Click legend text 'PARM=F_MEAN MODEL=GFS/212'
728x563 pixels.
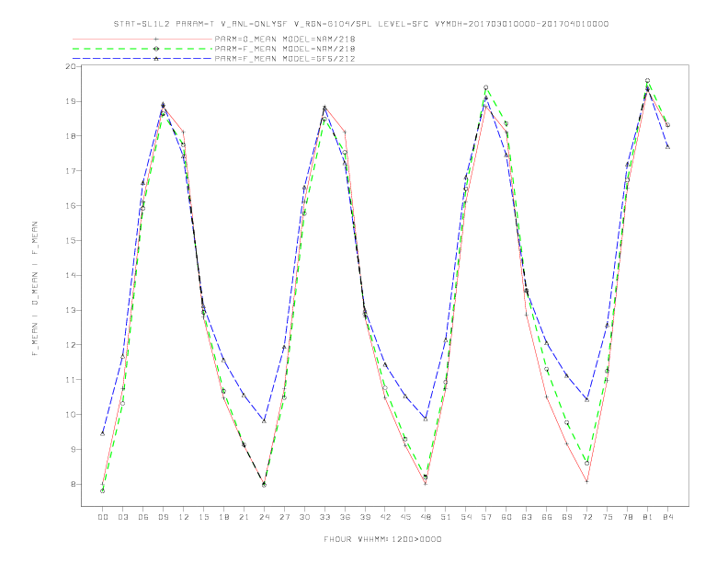(x=285, y=59)
